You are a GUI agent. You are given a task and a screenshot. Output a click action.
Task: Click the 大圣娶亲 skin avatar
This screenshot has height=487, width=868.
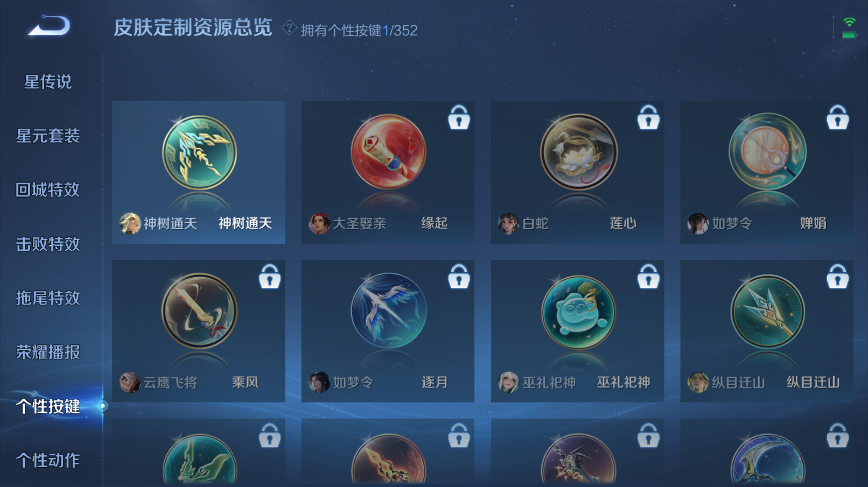pyautogui.click(x=319, y=223)
